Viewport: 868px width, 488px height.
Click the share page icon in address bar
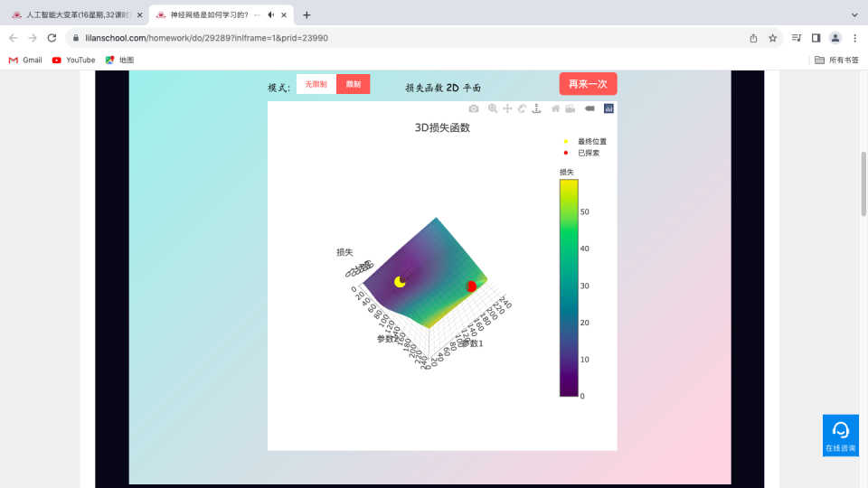point(753,38)
